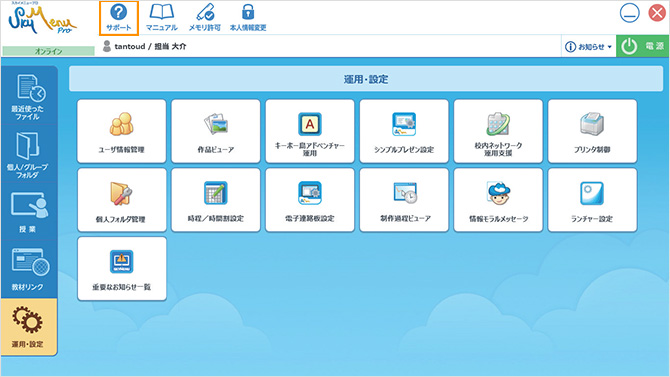Image resolution: width=670 pixels, height=377 pixels.
Task: Open 情報モラルメッセージ tile
Action: click(498, 200)
